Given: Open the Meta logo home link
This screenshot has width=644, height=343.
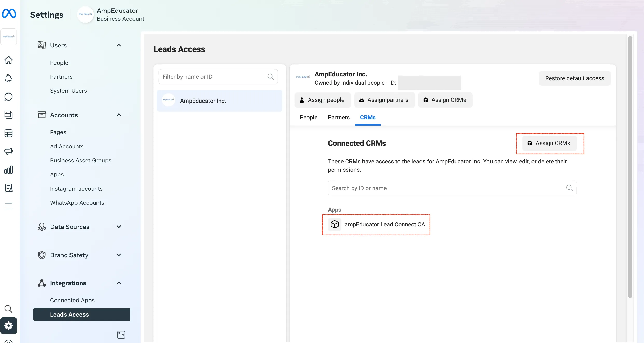Looking at the screenshot, I should [9, 13].
